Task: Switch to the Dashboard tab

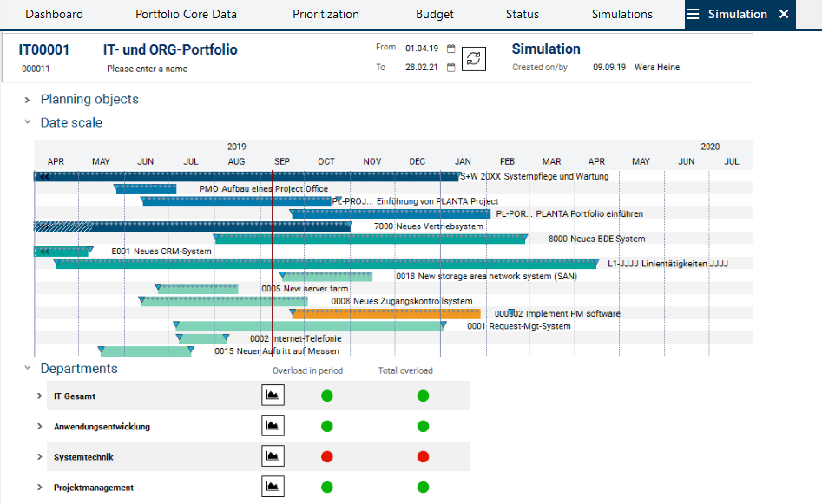Action: click(54, 15)
